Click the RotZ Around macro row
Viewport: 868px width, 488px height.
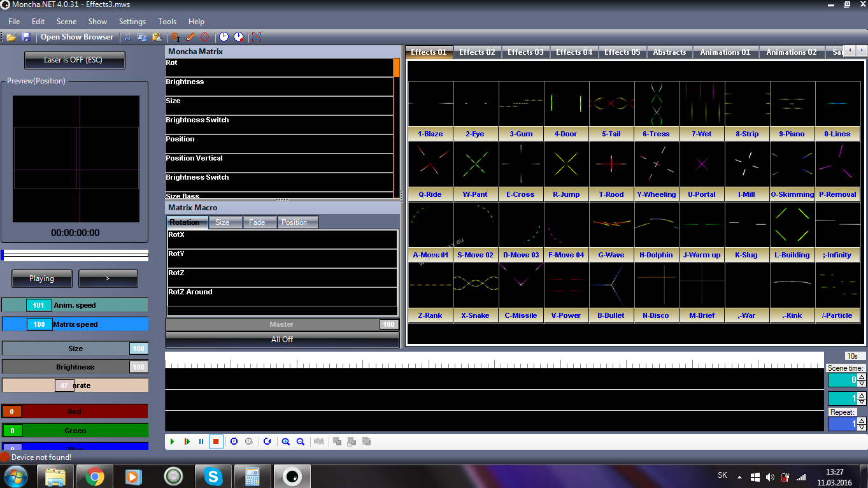click(282, 297)
